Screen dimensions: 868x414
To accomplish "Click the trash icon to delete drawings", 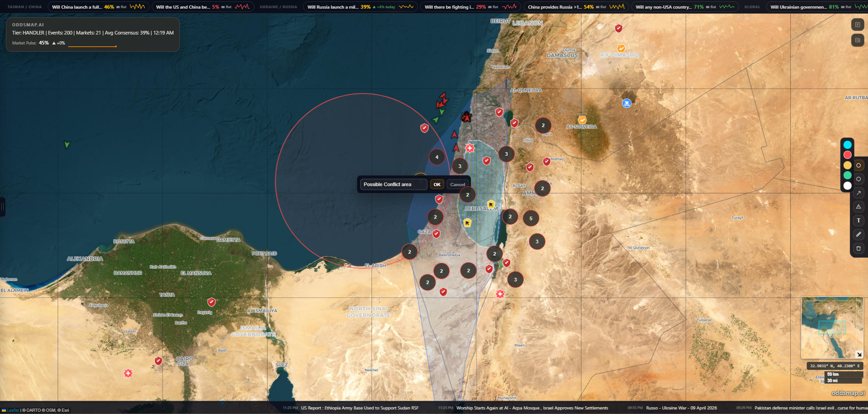I will 858,248.
